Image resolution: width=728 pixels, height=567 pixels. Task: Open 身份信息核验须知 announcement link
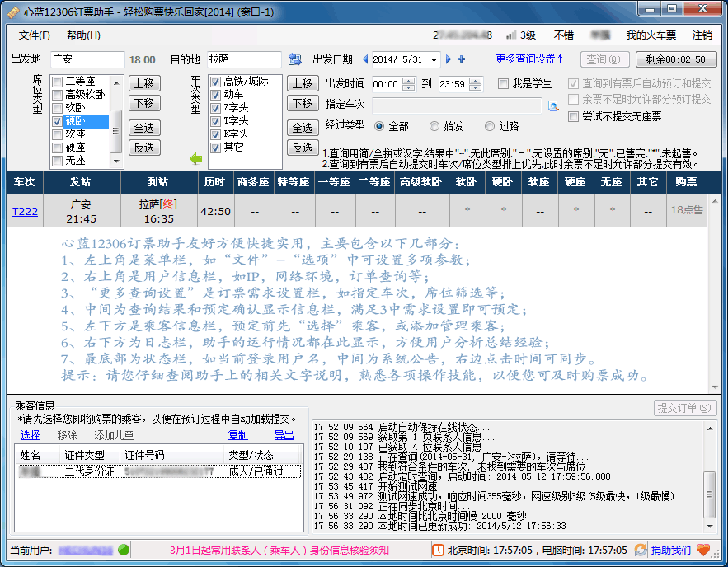279,551
